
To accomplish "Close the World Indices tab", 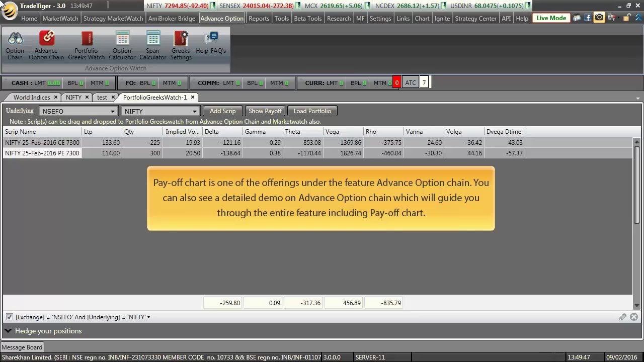I will 55,97.
